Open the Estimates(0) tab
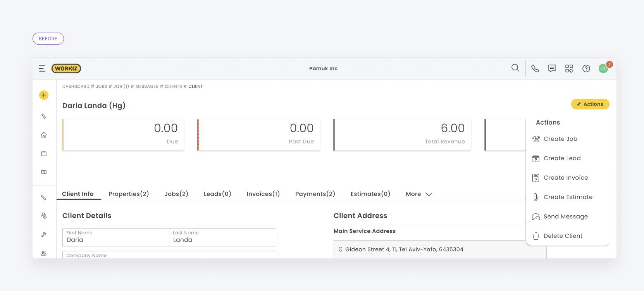Image resolution: width=644 pixels, height=291 pixels. click(x=370, y=194)
